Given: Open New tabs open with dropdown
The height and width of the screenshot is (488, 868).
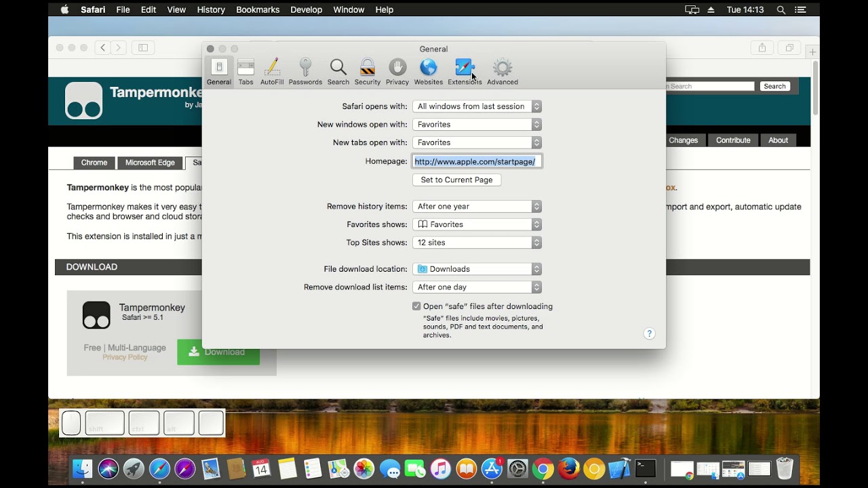Looking at the screenshot, I should (x=477, y=143).
